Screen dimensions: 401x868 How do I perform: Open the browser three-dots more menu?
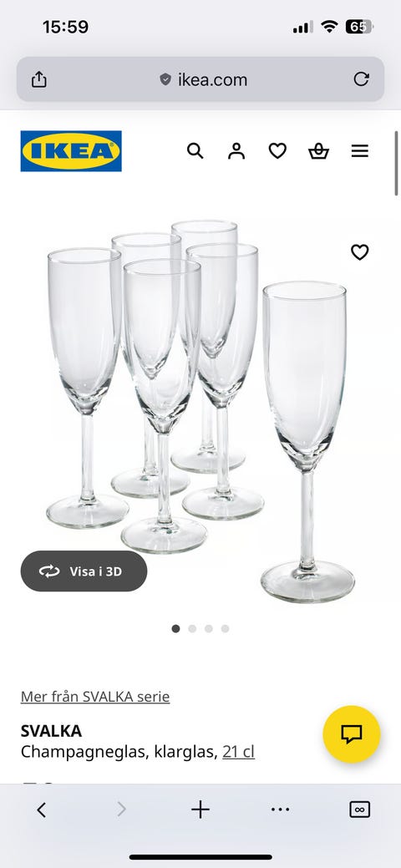coord(280,810)
